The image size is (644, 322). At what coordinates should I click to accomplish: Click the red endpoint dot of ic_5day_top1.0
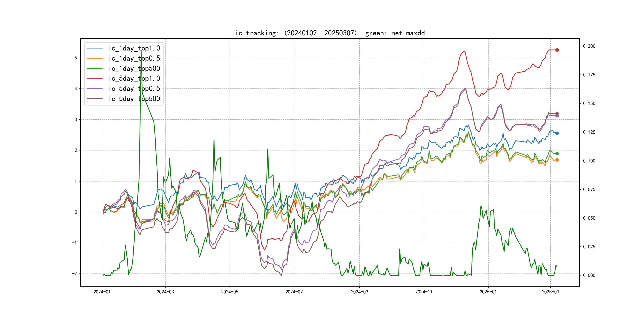pyautogui.click(x=557, y=50)
